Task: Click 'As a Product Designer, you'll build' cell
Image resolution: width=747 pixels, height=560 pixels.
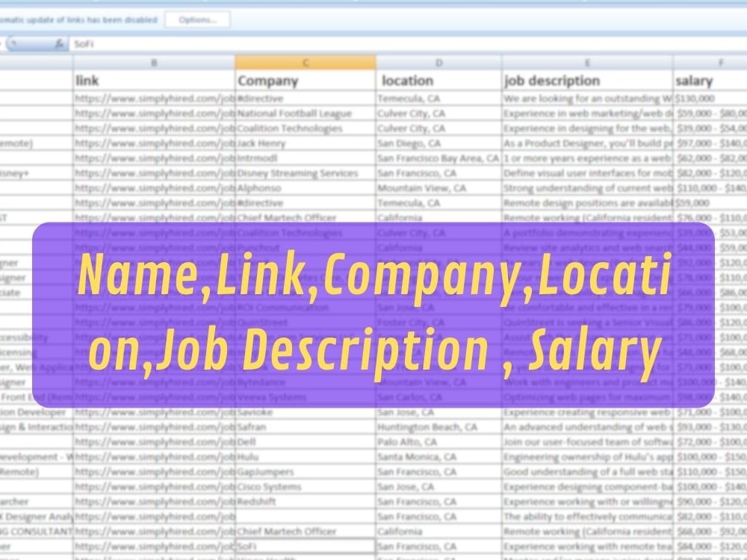Action: click(x=587, y=143)
